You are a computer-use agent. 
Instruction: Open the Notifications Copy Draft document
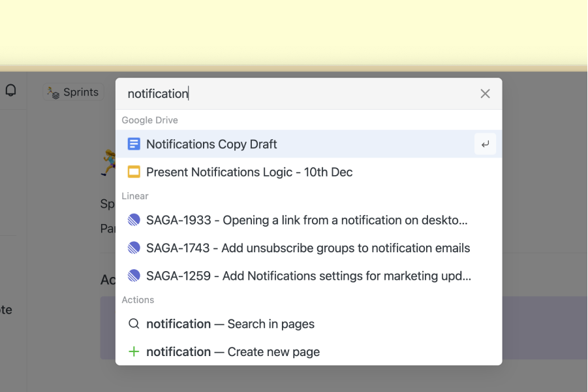click(x=212, y=144)
